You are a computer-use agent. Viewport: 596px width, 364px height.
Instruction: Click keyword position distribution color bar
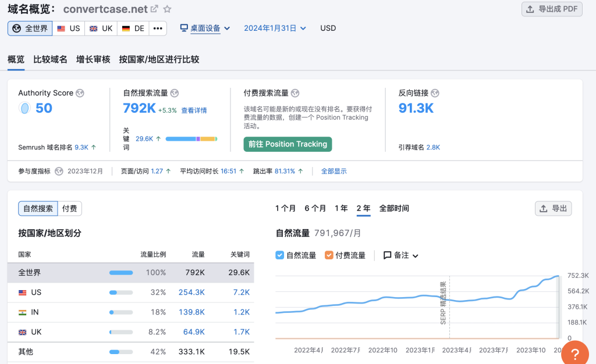(x=191, y=139)
